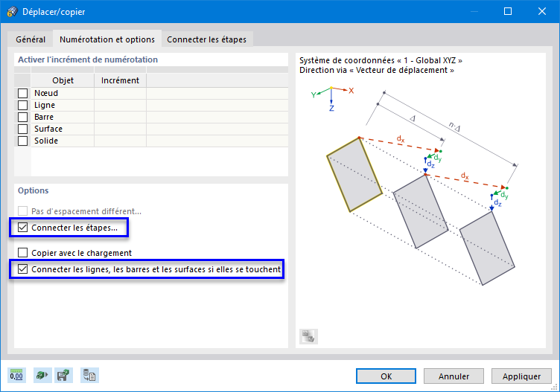Click the Ligne row label
The image size is (560, 392).
pos(45,105)
